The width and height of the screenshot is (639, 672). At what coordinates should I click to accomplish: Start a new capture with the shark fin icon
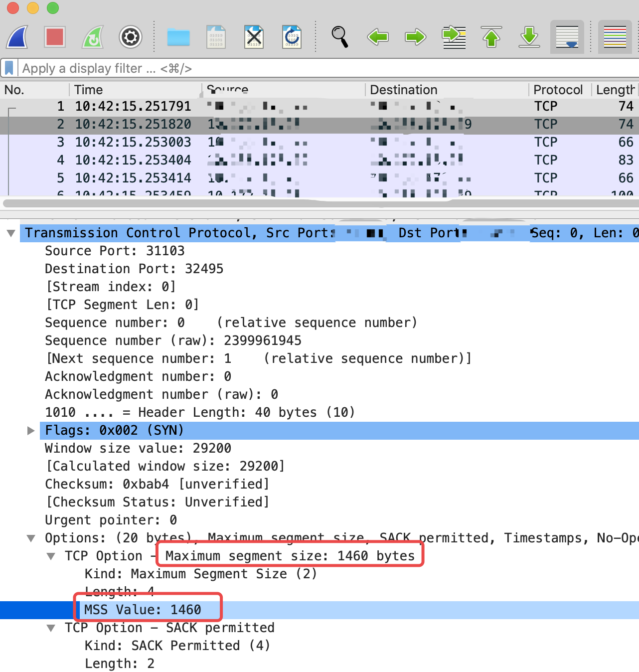pyautogui.click(x=16, y=37)
